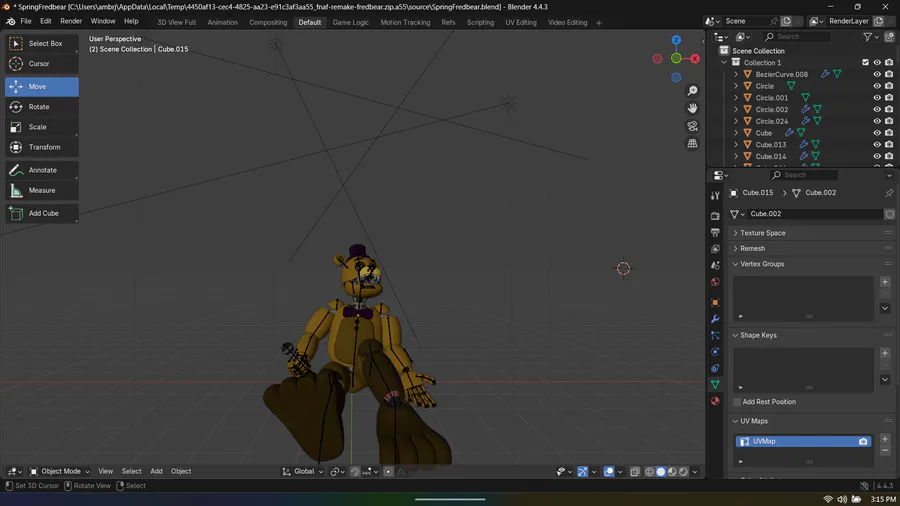900x506 pixels.
Task: Open the Output properties tab
Action: (x=715, y=232)
